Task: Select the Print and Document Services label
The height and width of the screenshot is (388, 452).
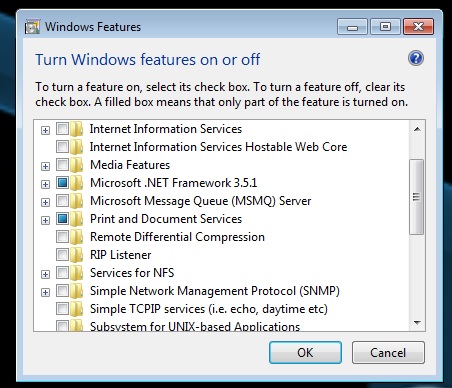Action: (166, 219)
